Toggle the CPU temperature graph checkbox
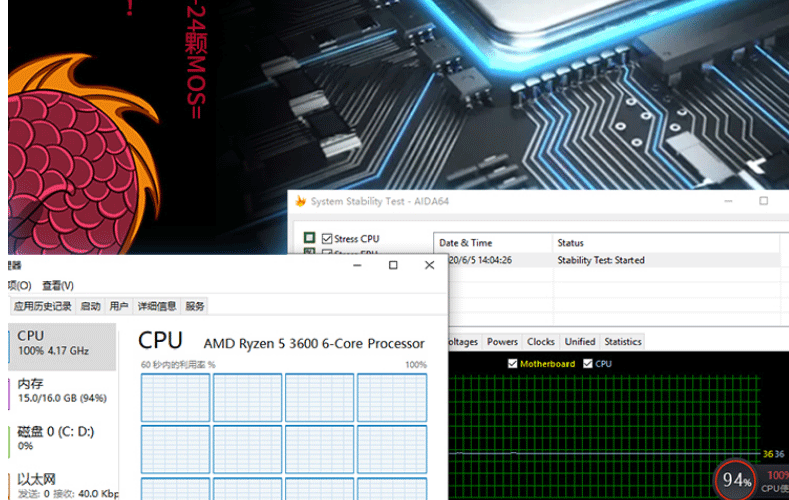Image resolution: width=789 pixels, height=500 pixels. [588, 364]
